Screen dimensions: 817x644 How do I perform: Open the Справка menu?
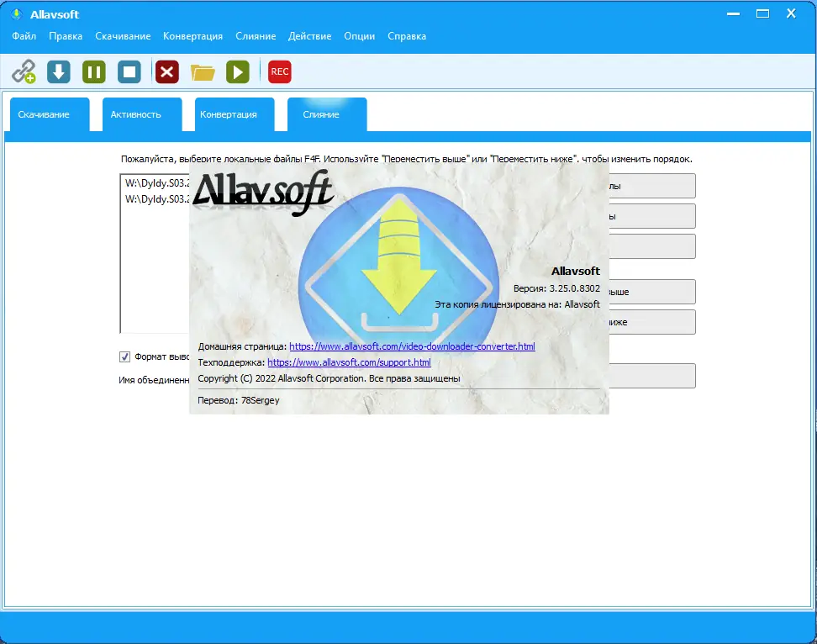pyautogui.click(x=407, y=36)
